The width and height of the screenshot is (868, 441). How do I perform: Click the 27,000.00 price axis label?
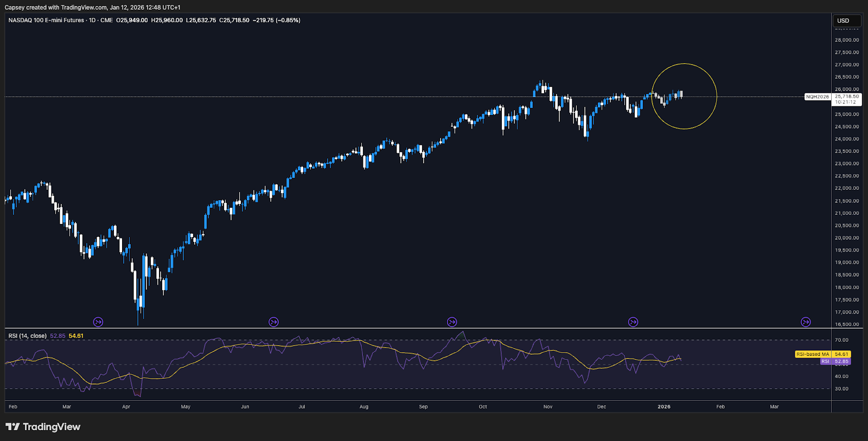pyautogui.click(x=847, y=65)
